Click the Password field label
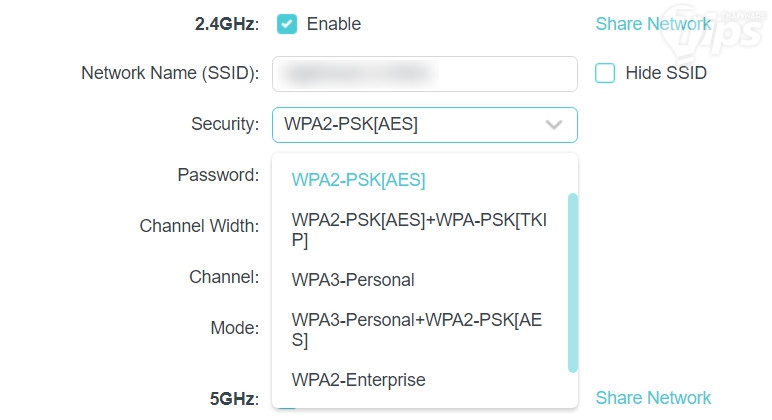The height and width of the screenshot is (420, 772). point(218,175)
